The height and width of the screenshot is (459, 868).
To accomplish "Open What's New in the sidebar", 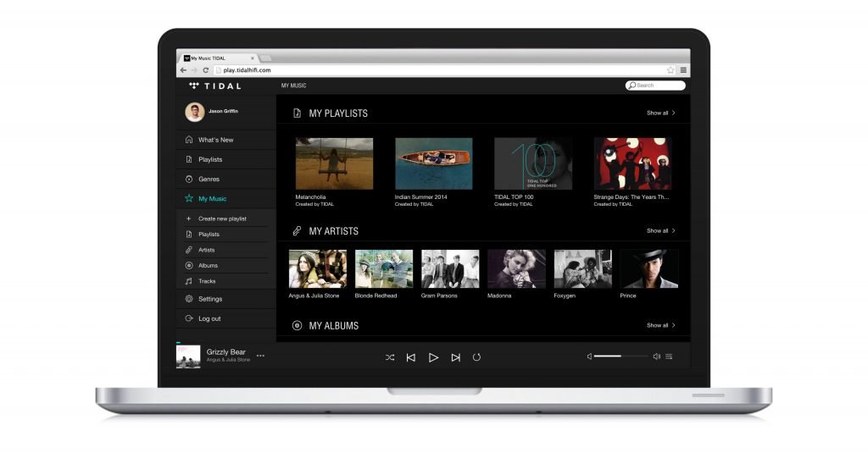I will tap(215, 140).
